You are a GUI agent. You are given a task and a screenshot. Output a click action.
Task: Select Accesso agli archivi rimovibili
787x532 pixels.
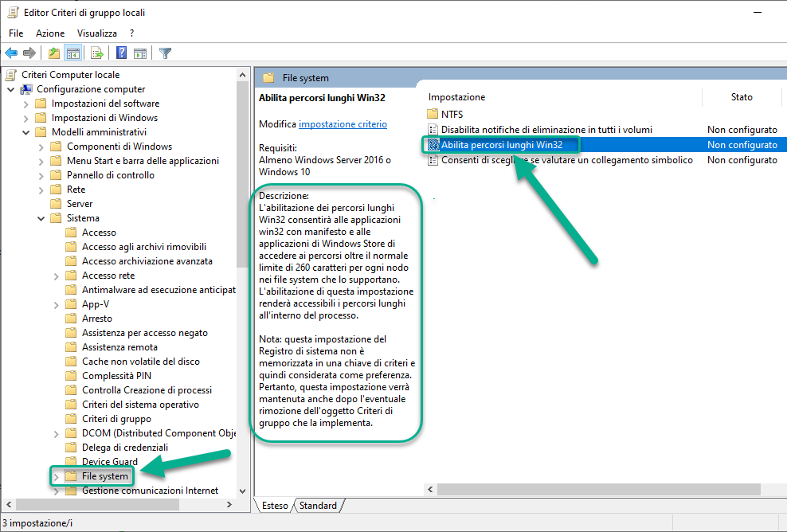(x=144, y=246)
